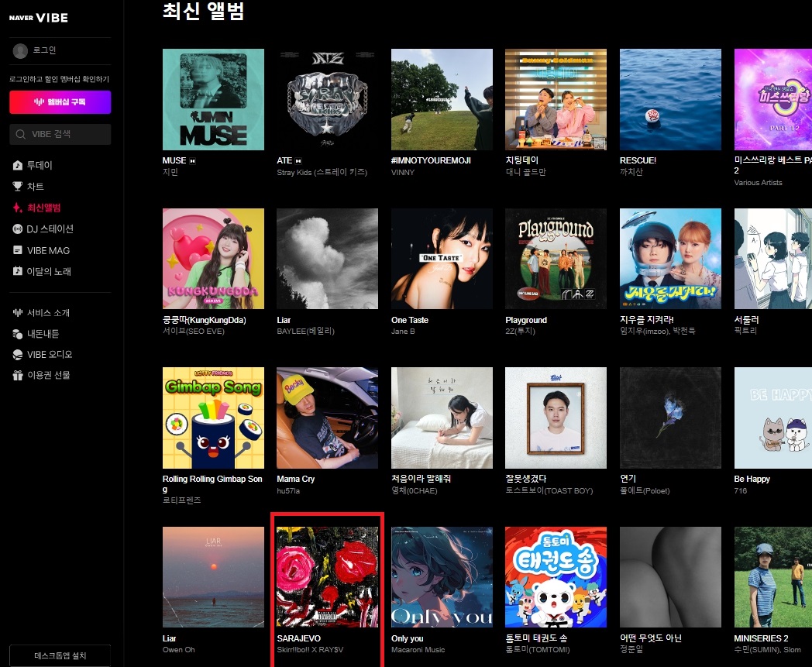The image size is (812, 667).
Task: Open the 톰토미 태권도 송 album cover
Action: coord(556,577)
